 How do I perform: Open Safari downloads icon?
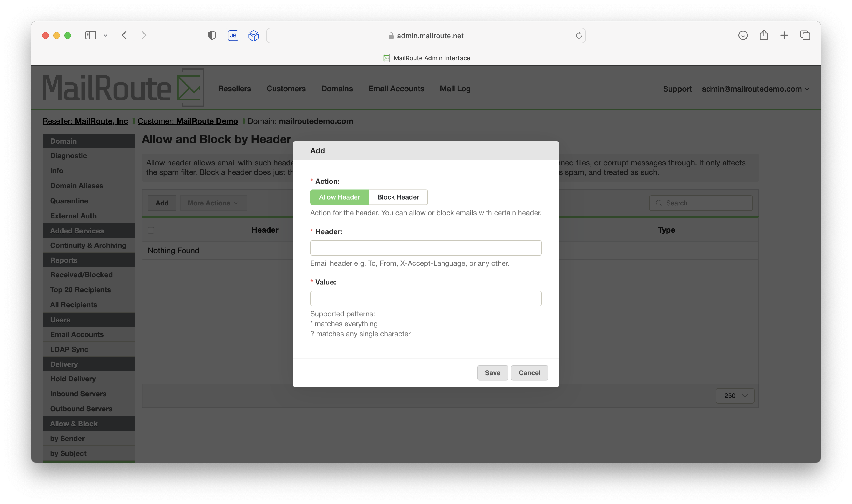pos(743,35)
